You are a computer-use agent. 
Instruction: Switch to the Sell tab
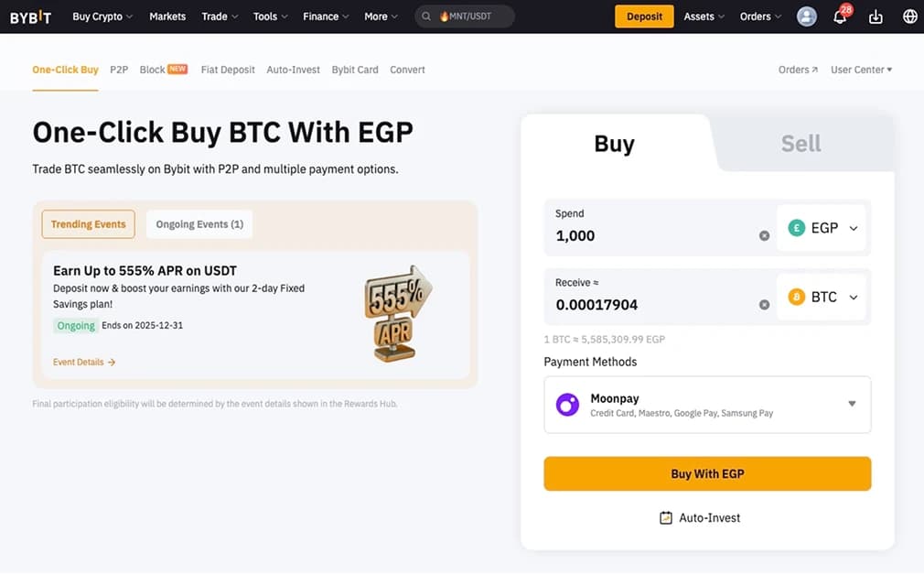click(800, 144)
